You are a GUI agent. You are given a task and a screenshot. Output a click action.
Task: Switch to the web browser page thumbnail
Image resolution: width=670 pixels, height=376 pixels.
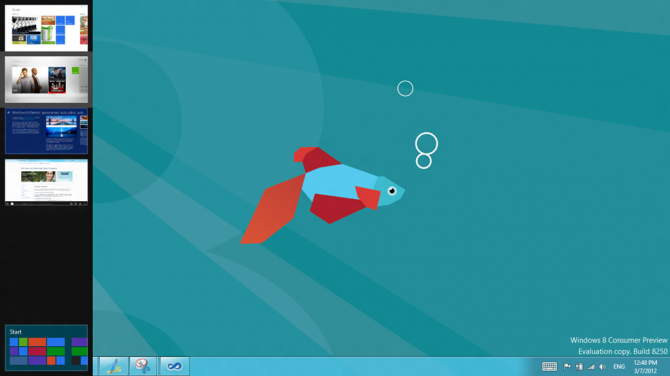click(x=46, y=182)
